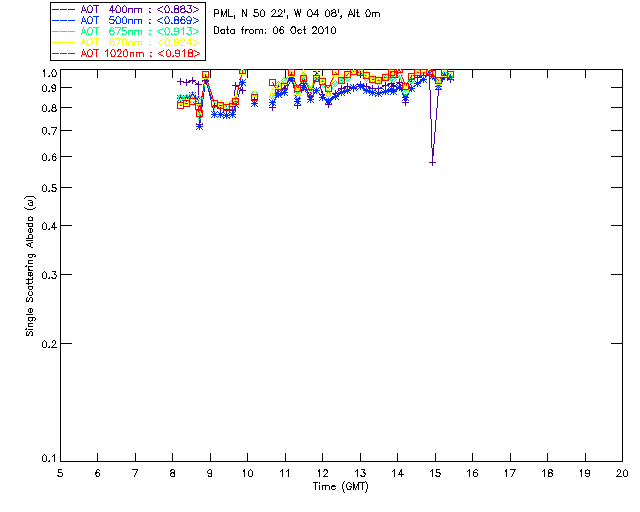Click the x-axis label 17
The width and height of the screenshot is (640, 512).
tap(510, 473)
